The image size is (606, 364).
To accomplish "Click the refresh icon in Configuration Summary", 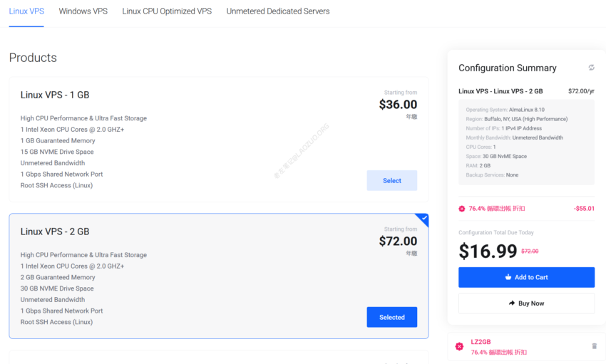I will [591, 68].
